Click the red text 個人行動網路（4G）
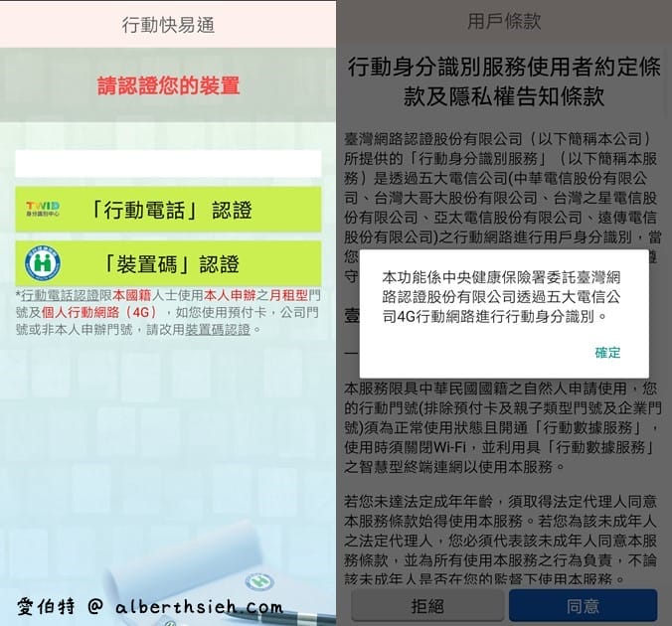The width and height of the screenshot is (672, 626). pyautogui.click(x=99, y=312)
